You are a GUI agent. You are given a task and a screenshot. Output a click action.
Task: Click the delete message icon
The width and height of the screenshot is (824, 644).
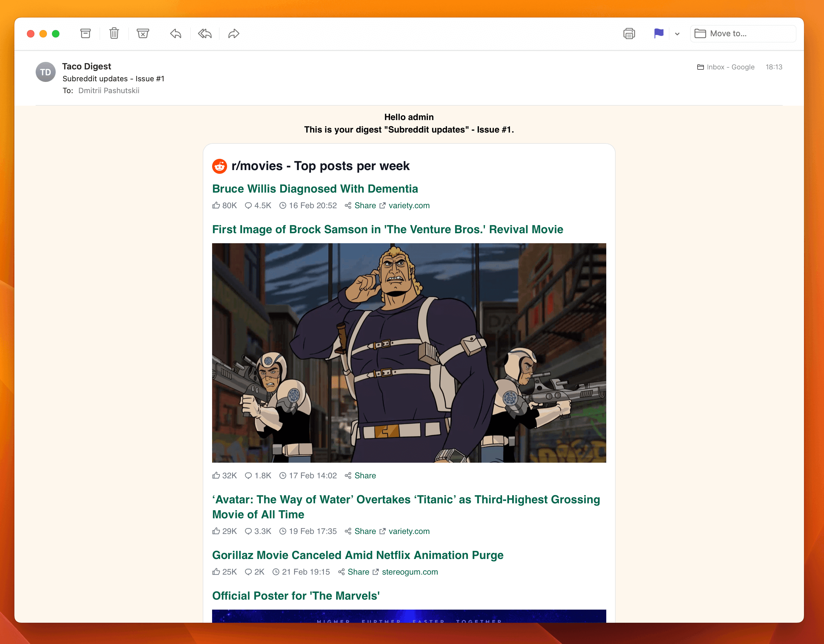[114, 33]
